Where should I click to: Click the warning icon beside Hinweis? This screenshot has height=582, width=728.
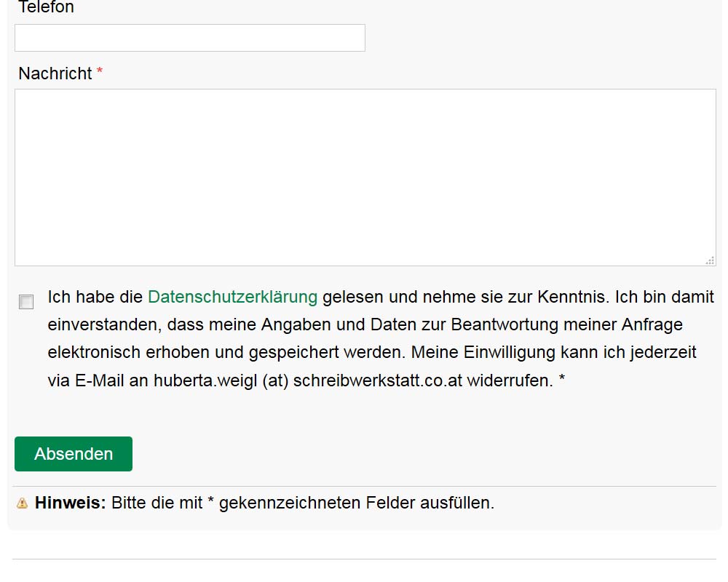coord(23,503)
